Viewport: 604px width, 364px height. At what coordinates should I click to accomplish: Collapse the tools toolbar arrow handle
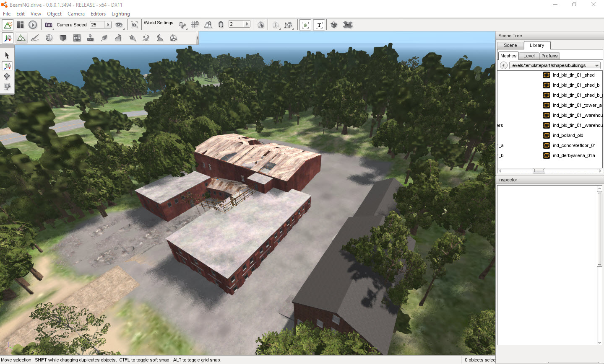point(197,38)
